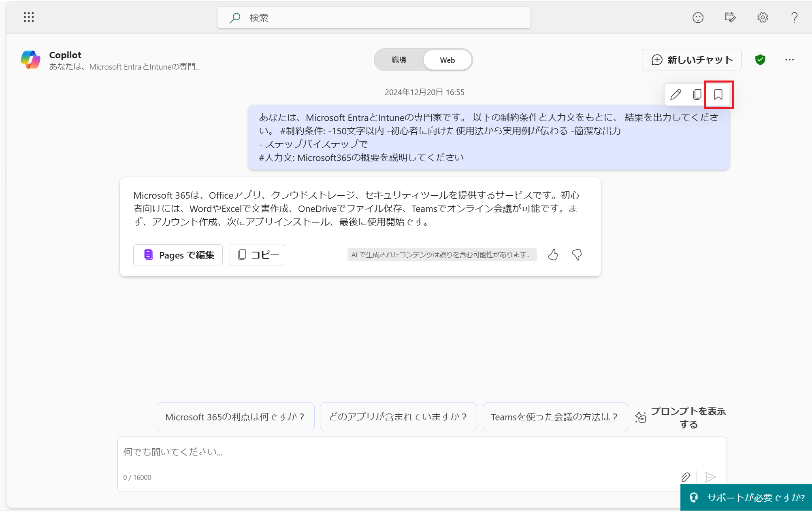Screen dimensions: 812x511
Task: Dislike the response with thumbs down
Action: (577, 255)
